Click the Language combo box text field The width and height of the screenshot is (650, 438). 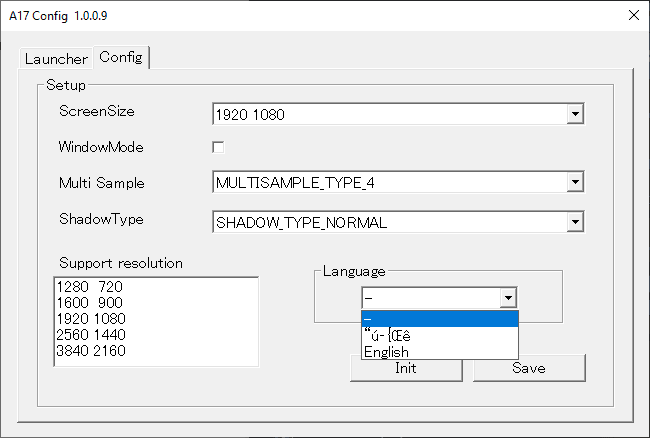430,298
